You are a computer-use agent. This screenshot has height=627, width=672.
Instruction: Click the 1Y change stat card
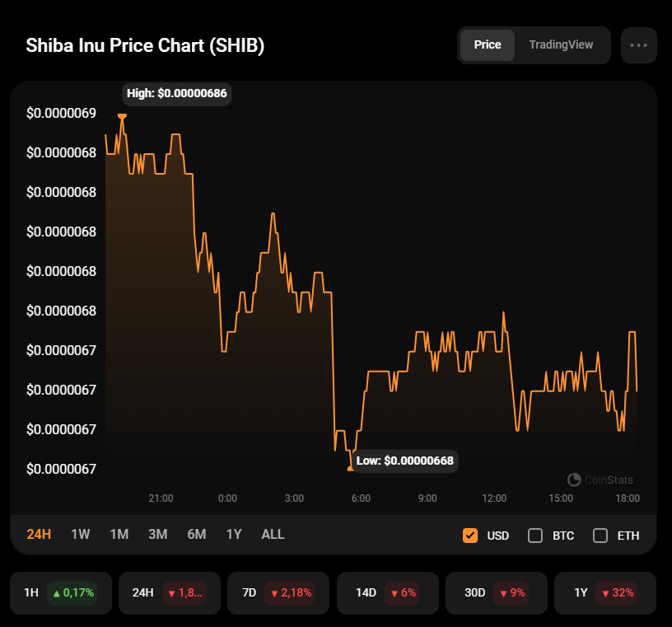pos(605,592)
